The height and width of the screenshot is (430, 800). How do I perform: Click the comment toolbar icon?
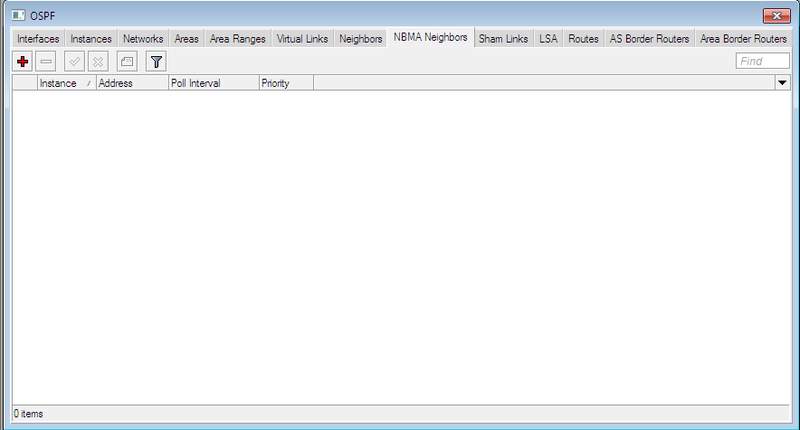coord(127,62)
